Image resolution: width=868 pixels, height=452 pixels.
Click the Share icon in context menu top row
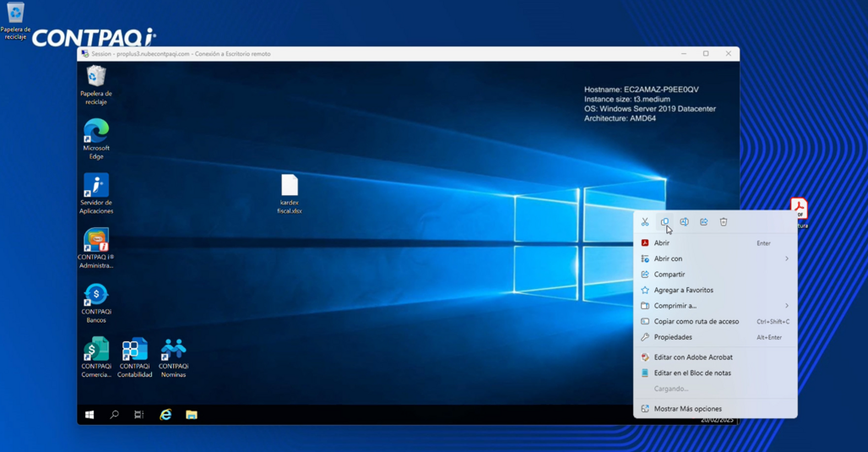click(x=703, y=222)
